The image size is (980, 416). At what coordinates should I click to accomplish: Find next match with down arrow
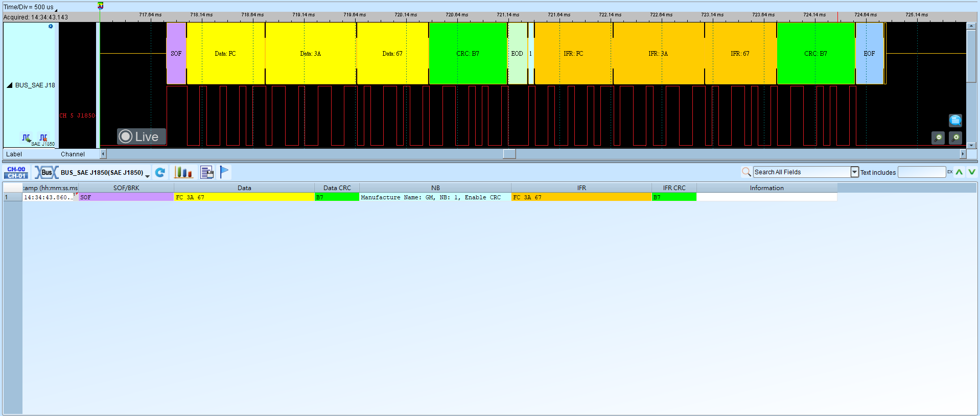[972, 172]
